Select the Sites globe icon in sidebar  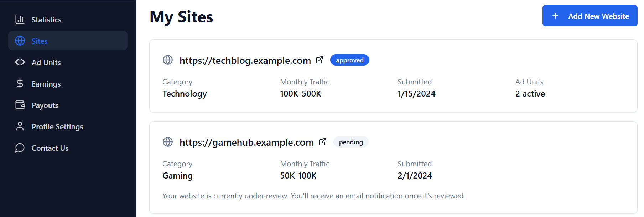pos(20,41)
